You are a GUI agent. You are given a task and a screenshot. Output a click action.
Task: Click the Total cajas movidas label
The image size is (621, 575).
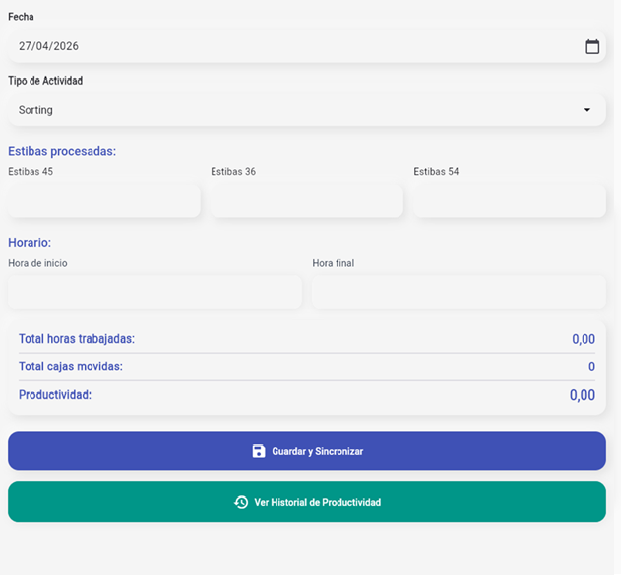click(71, 366)
